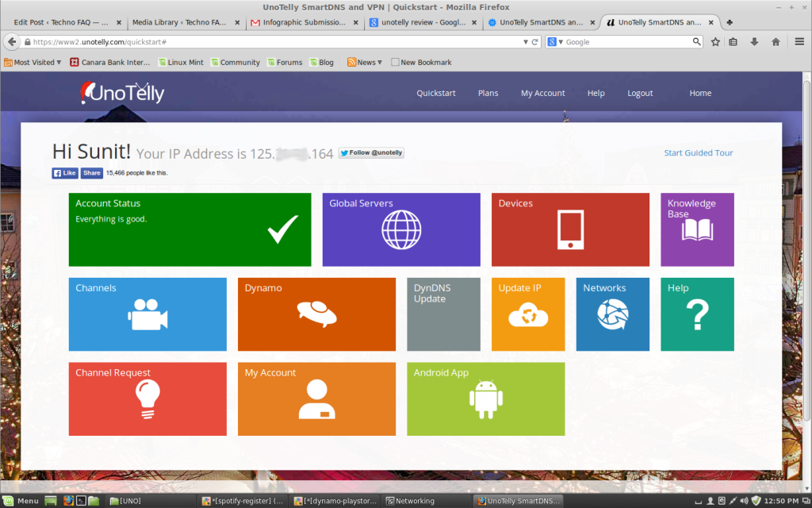Click the Facebook Like button
Image resolution: width=812 pixels, height=508 pixels.
point(65,172)
